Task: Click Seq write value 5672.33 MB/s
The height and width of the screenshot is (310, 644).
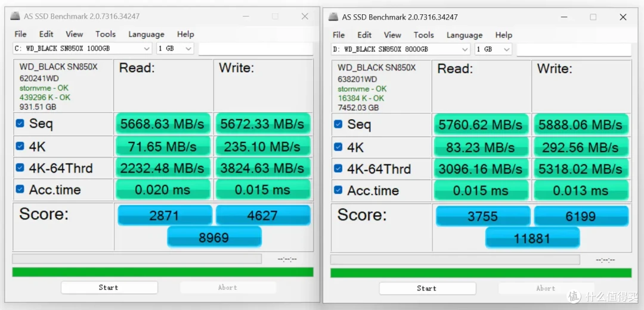Action: 263,123
